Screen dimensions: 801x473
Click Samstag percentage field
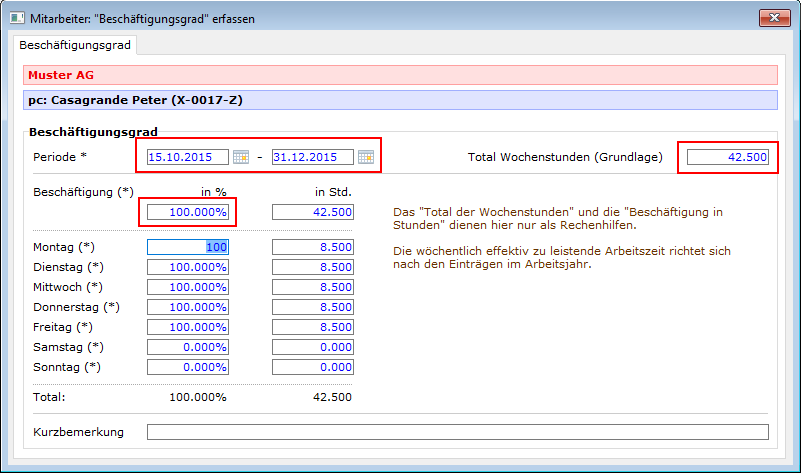(x=189, y=347)
